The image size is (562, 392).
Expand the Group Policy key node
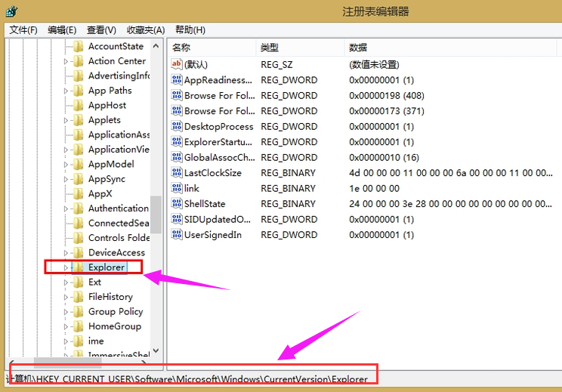pyautogui.click(x=66, y=312)
